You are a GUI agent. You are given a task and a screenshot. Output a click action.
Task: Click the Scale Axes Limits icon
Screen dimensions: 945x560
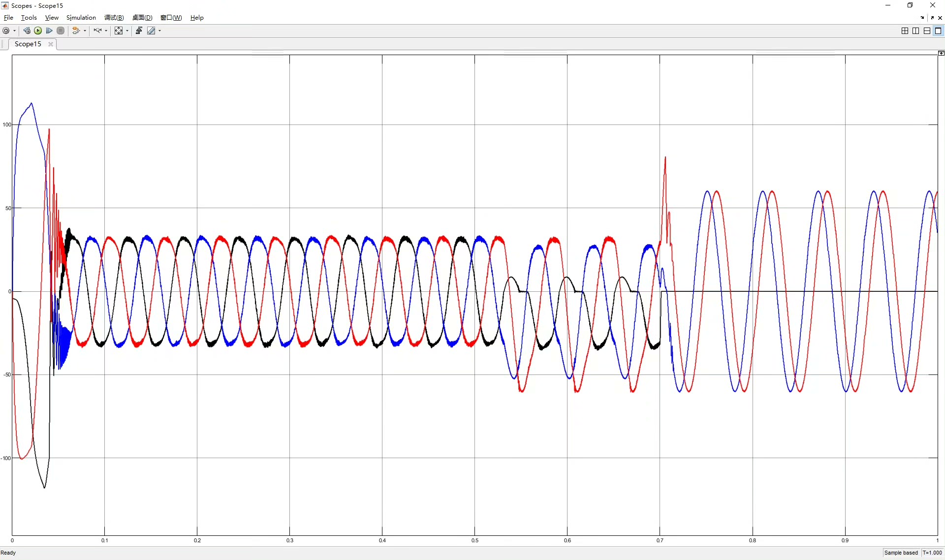coord(119,31)
